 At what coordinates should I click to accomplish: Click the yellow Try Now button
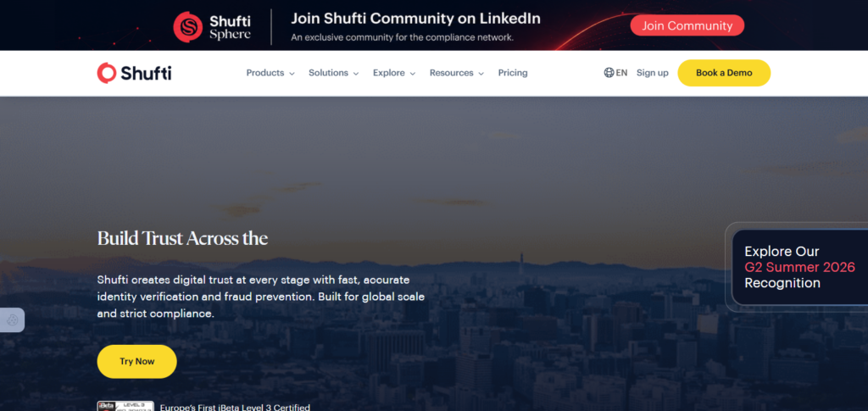point(136,361)
